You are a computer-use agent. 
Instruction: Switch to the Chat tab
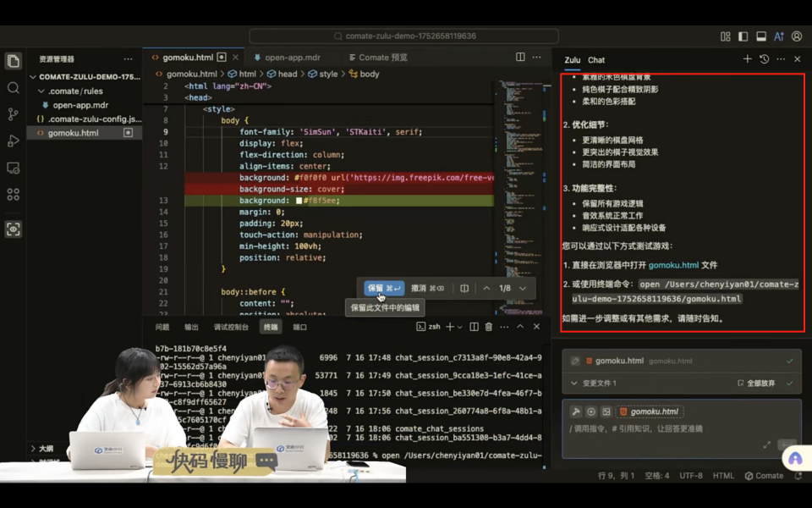click(596, 60)
